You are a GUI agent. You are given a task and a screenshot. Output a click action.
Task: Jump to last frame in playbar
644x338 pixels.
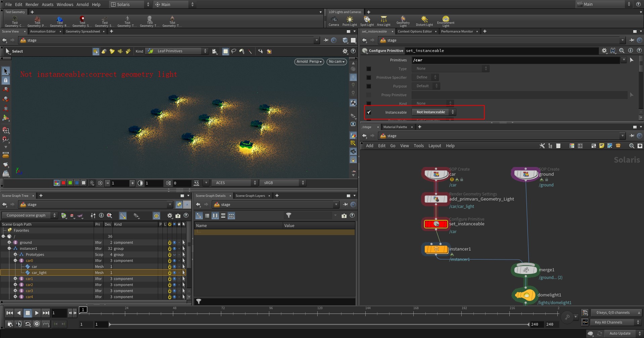(46, 313)
